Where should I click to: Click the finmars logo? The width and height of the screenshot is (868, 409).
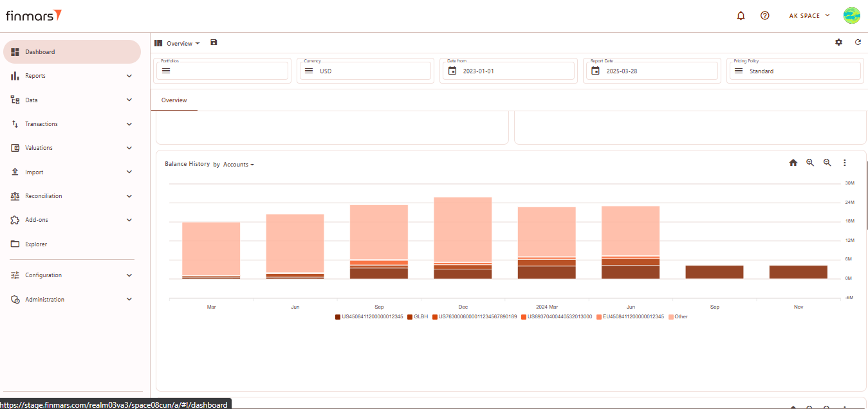(x=33, y=15)
